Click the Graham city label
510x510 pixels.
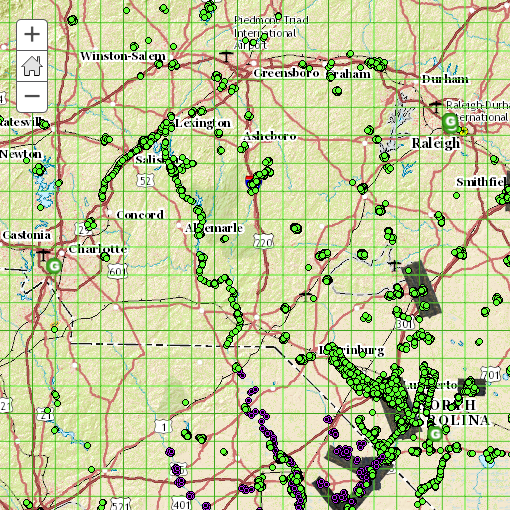point(348,74)
